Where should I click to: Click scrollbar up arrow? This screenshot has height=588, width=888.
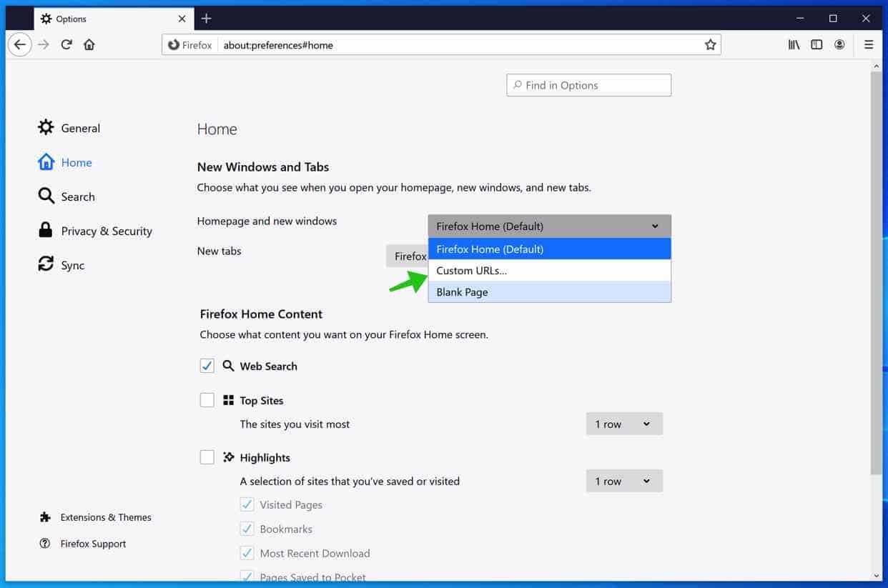tap(877, 66)
